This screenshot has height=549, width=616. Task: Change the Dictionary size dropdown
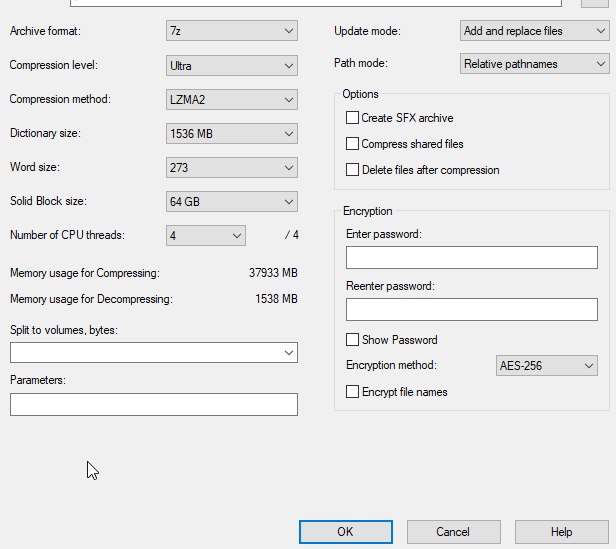(232, 134)
